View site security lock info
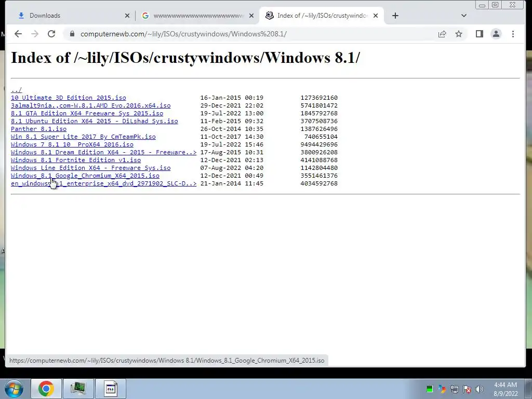Screen dimensions: 532x399 pos(72,34)
